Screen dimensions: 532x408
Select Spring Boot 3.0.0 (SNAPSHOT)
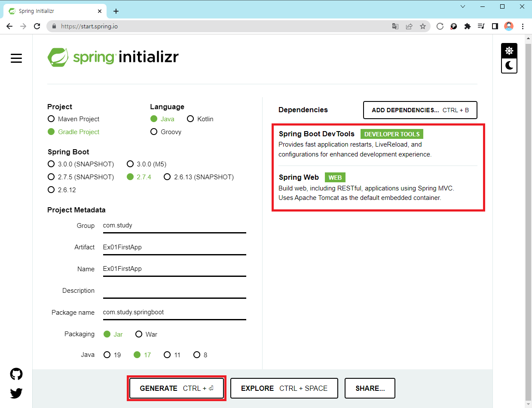(x=81, y=164)
